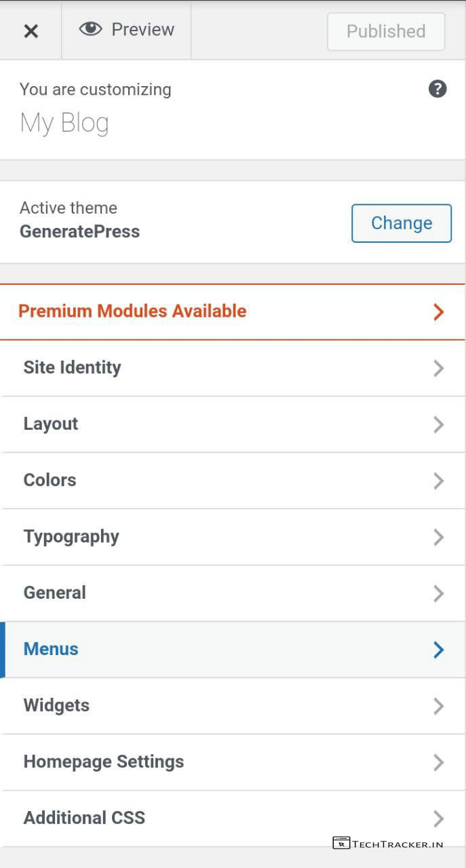Viewport: 466px width, 868px height.
Task: Expand Site Identity using its chevron
Action: (x=438, y=368)
